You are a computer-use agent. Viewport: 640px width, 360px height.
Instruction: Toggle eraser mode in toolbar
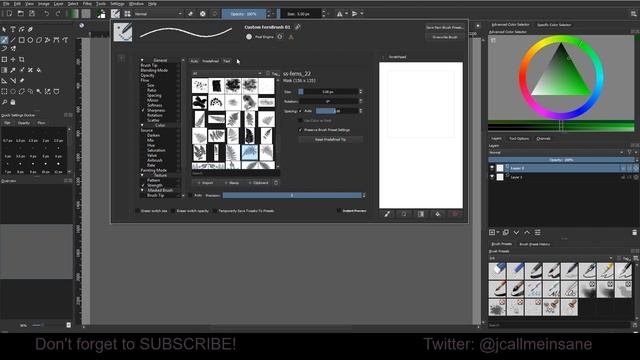[190, 14]
